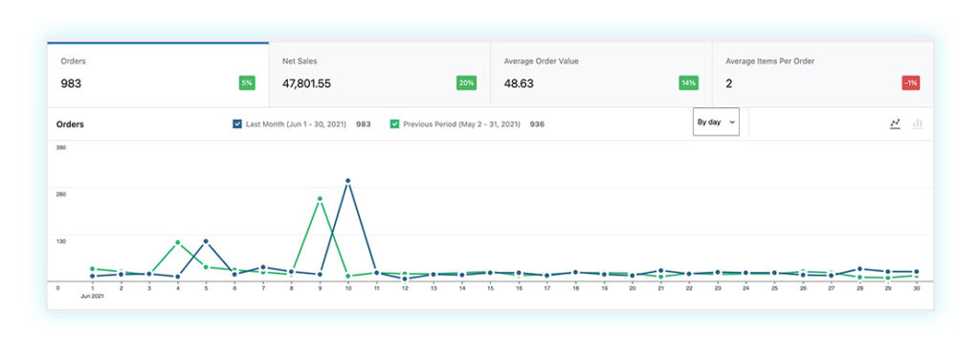Click the 48.63 Average Order Value figure
The width and height of the screenshot is (980, 356).
(519, 83)
